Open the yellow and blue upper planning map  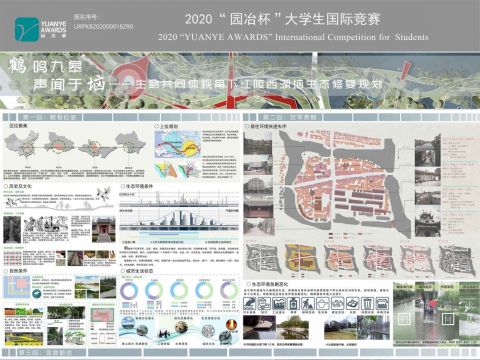click(x=178, y=144)
